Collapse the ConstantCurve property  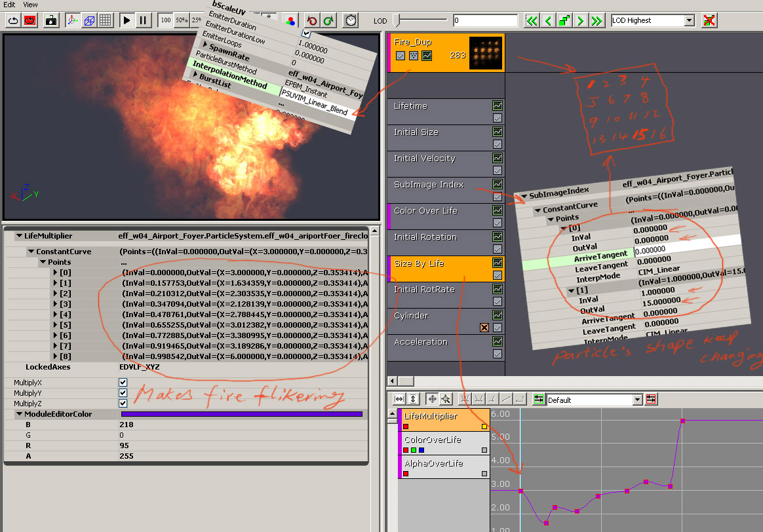[31, 252]
